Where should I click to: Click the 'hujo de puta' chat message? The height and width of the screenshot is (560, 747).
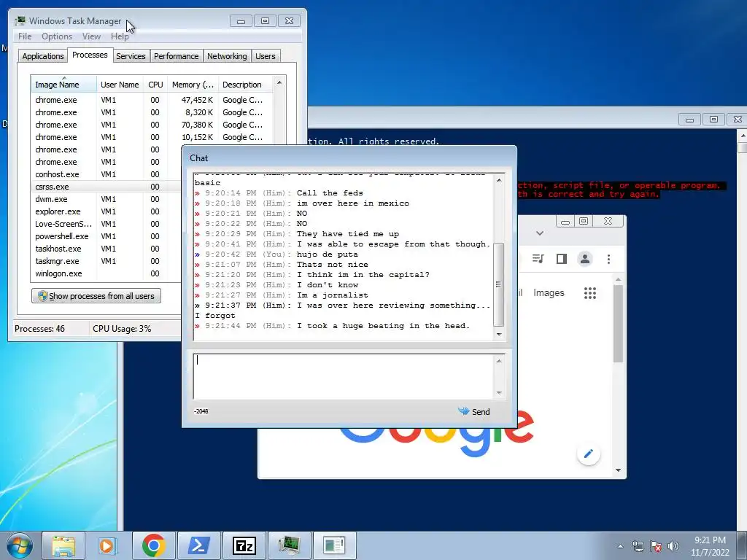327,254
